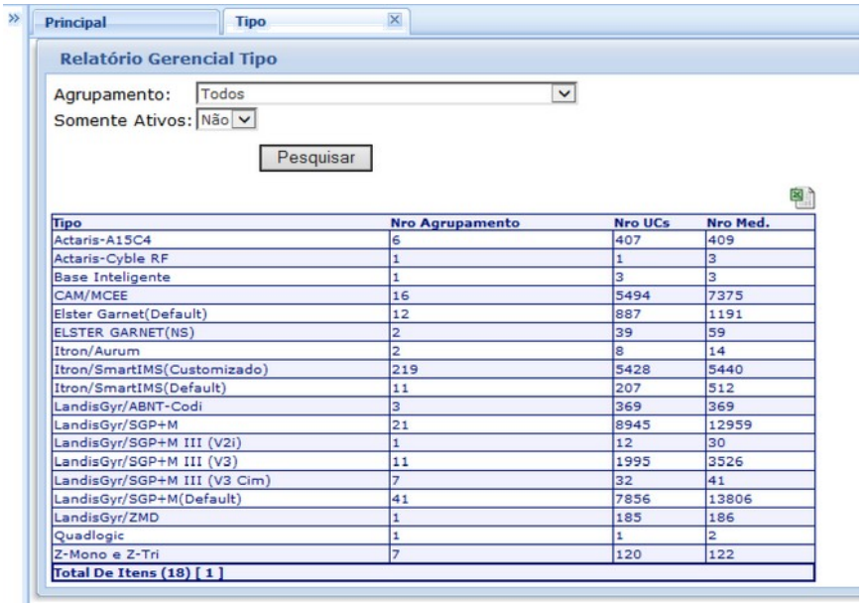Screen dimensions: 868x605
Task: Expand sidebar with double-chevron icon
Action: (13, 19)
